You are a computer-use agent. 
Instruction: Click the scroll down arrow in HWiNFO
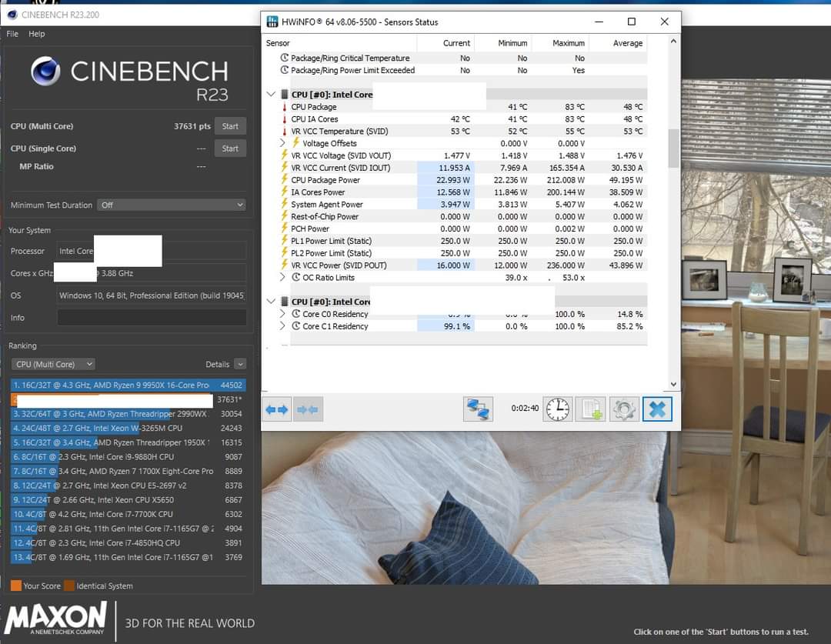pyautogui.click(x=673, y=384)
